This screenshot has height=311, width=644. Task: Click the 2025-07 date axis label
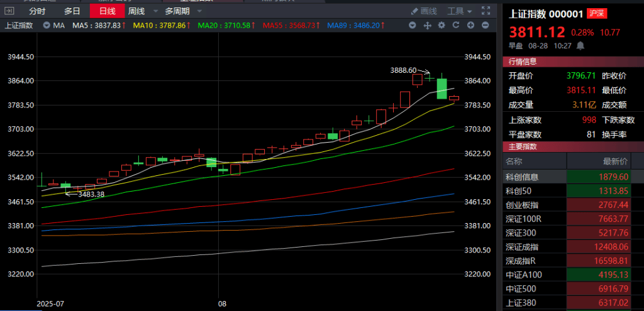[50, 305]
